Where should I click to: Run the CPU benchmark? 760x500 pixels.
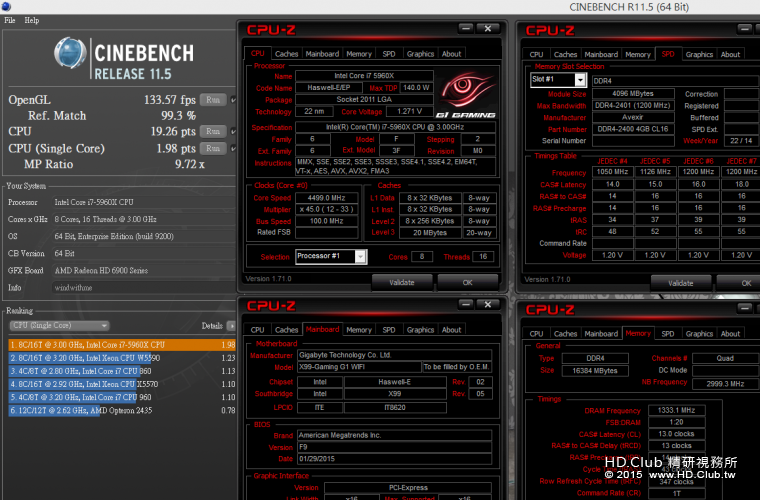point(213,131)
